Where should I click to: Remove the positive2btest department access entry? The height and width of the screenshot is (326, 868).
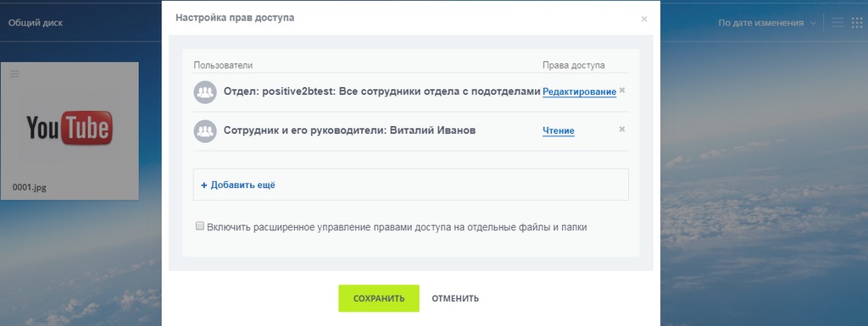click(x=621, y=90)
